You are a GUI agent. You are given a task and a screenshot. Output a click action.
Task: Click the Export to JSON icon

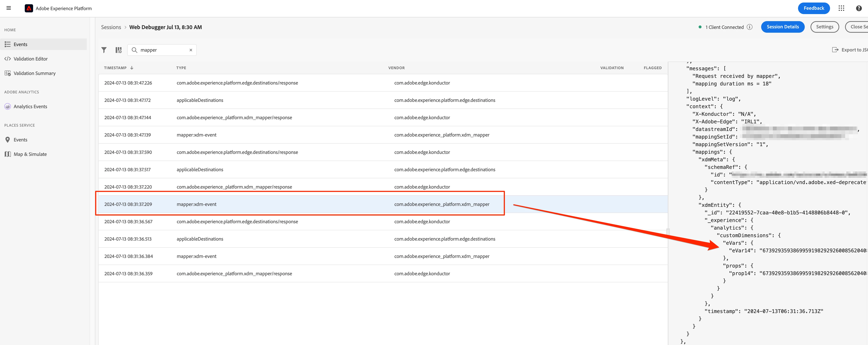(835, 50)
